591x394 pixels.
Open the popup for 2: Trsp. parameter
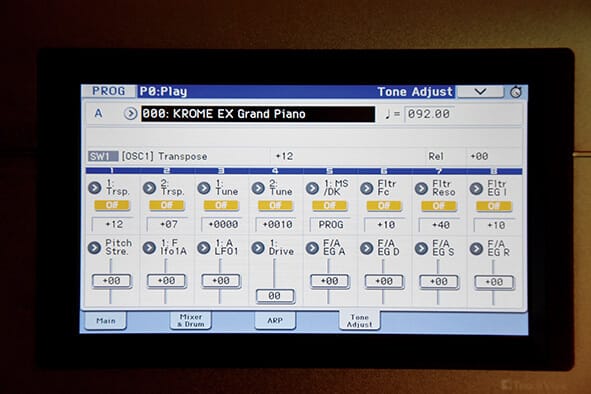coord(149,188)
